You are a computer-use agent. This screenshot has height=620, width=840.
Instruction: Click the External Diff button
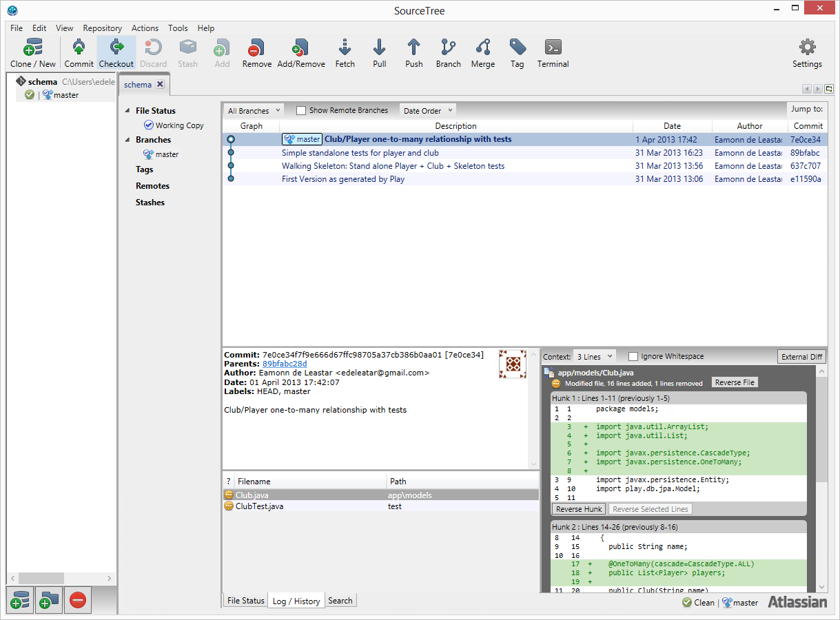[802, 357]
